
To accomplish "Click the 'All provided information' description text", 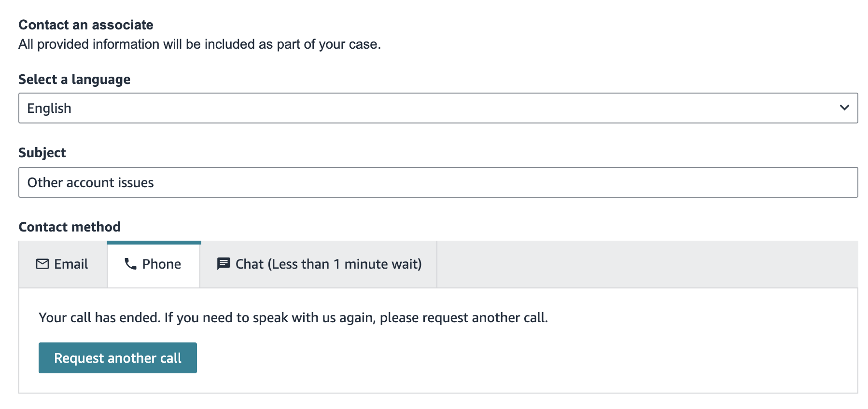I will click(200, 44).
